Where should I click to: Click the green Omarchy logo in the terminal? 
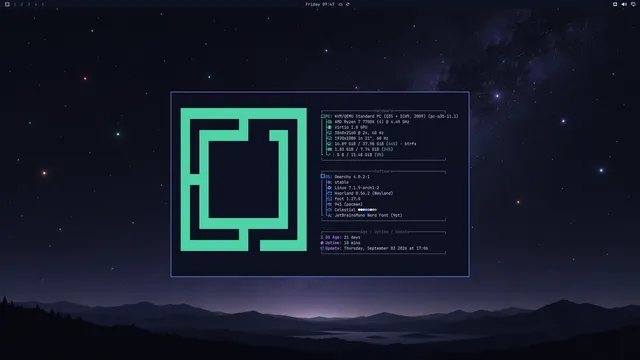[x=244, y=179]
